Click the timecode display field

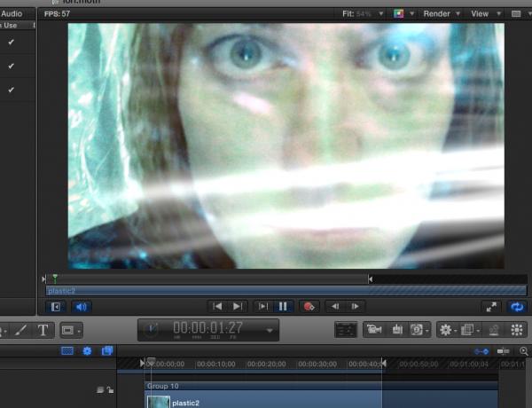[x=208, y=329]
